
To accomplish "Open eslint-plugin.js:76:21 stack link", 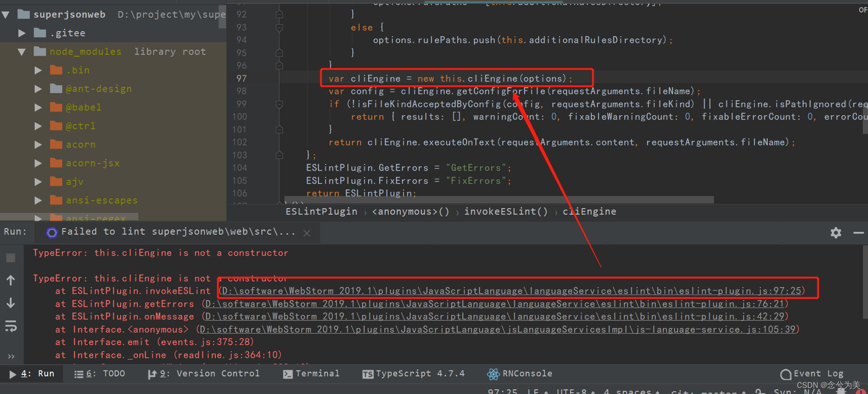I will (x=495, y=304).
